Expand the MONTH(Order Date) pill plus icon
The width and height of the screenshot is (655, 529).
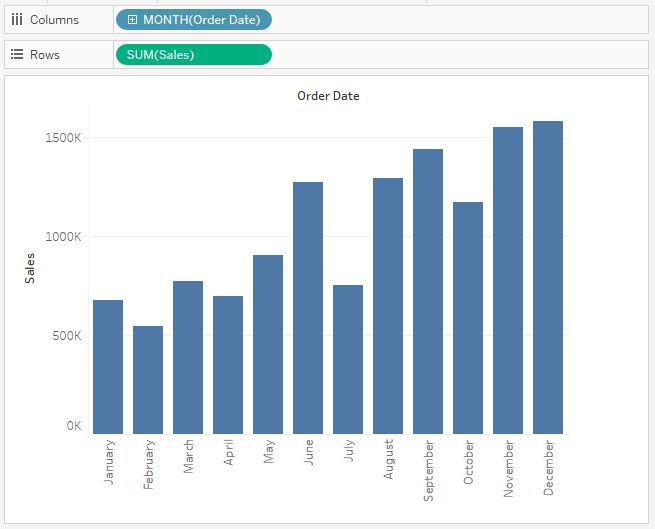(132, 20)
